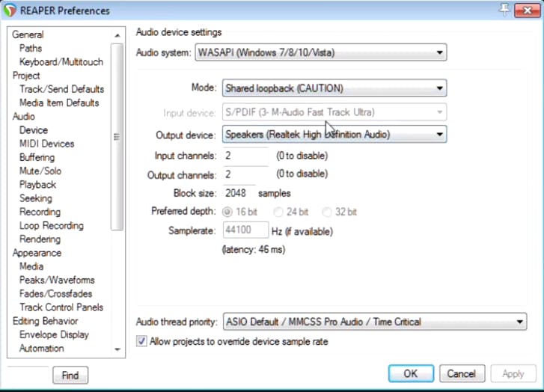Click the pin icon in title bar
The image size is (544, 392).
coord(504,10)
